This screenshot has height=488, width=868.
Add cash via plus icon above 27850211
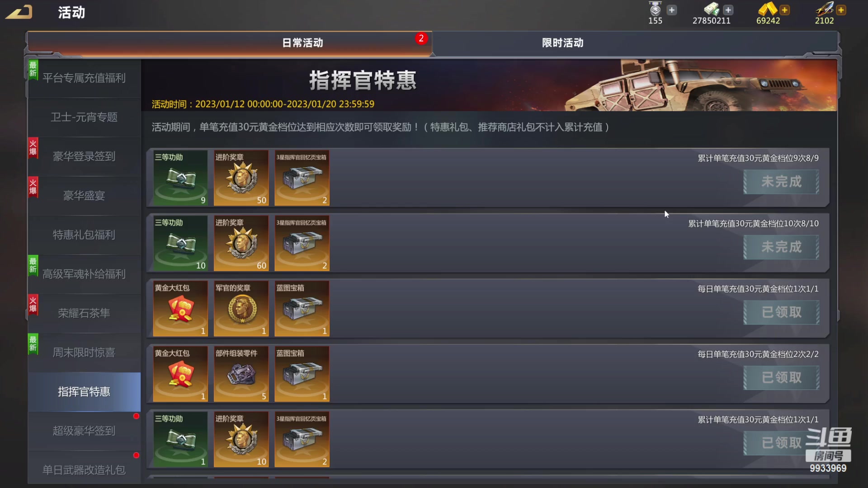[x=728, y=10]
